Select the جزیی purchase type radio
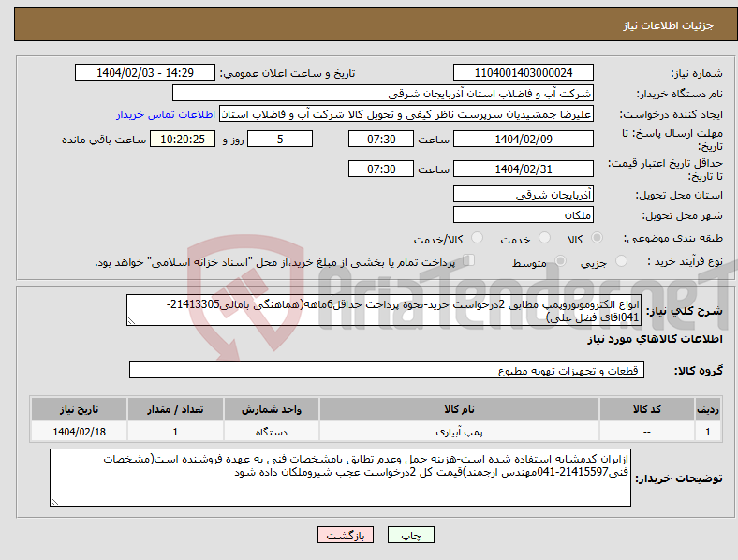This screenshot has height=560, width=738. pos(621,260)
